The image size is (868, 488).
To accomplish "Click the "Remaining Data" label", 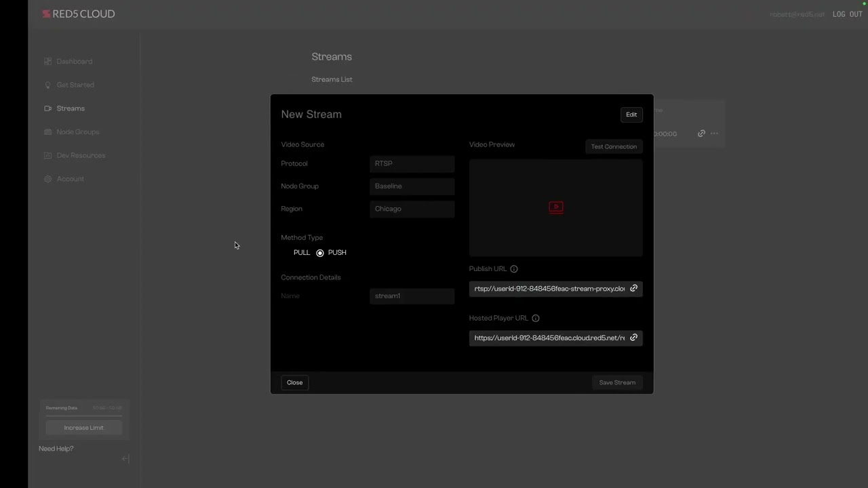I will pos(62,408).
